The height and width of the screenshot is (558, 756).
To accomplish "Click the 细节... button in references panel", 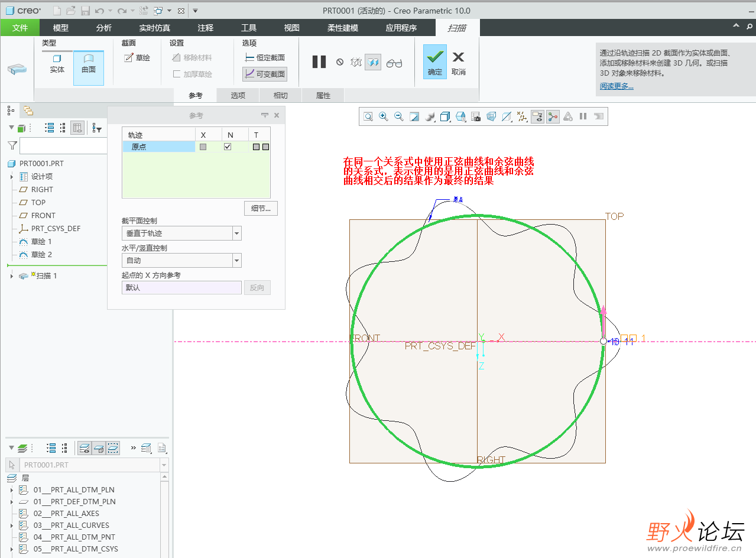I will (x=261, y=208).
